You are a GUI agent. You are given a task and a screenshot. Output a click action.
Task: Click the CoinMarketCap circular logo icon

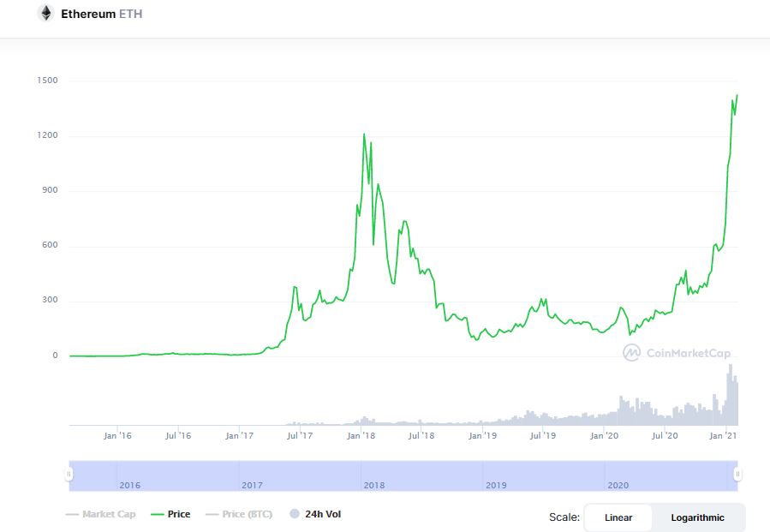(631, 351)
